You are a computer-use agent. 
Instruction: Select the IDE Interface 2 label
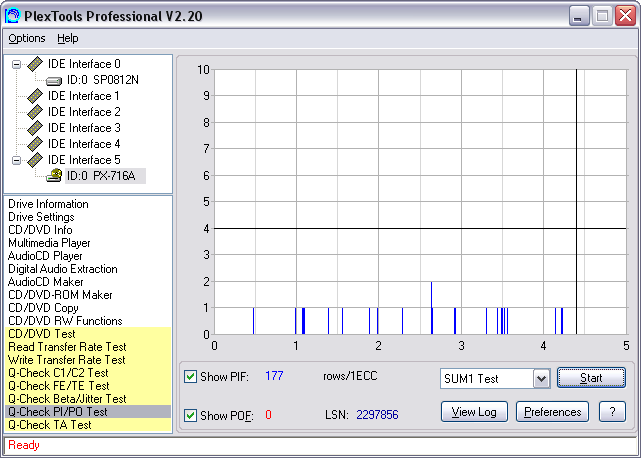point(84,112)
